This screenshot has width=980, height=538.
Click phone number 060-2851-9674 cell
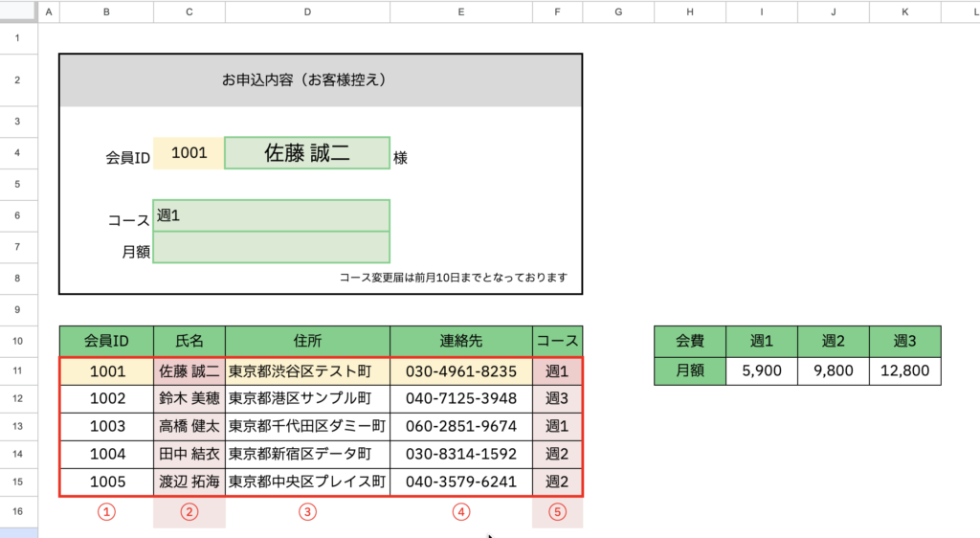click(x=461, y=426)
